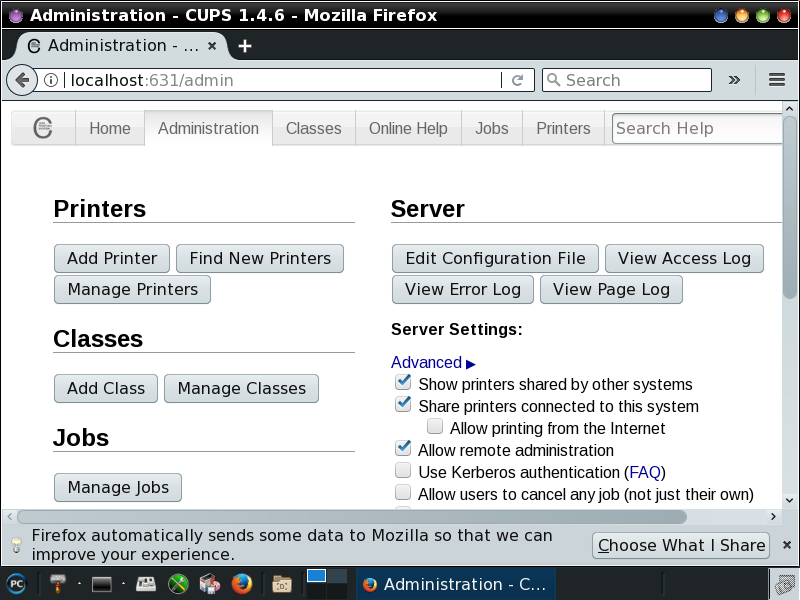Viewport: 800px width, 600px height.
Task: Uncheck Show printers shared by other systems
Action: pyautogui.click(x=403, y=383)
